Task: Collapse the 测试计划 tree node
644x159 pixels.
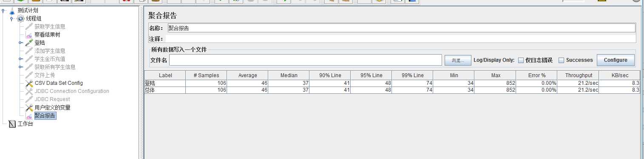Action: [3, 10]
